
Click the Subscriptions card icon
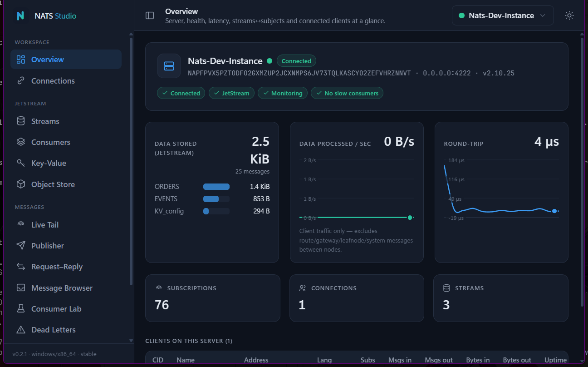(159, 288)
